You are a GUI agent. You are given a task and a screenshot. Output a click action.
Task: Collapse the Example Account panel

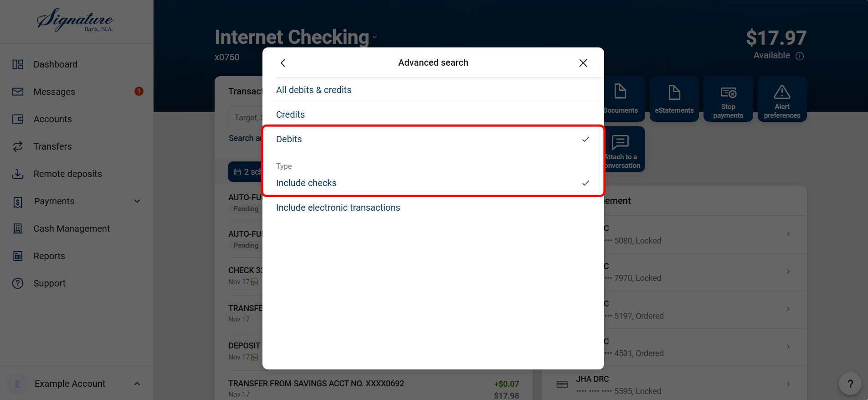(137, 383)
